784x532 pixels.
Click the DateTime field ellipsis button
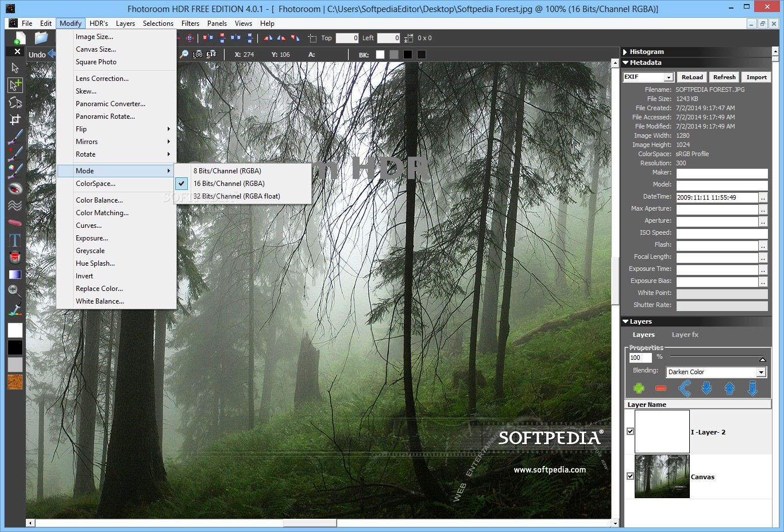763,197
